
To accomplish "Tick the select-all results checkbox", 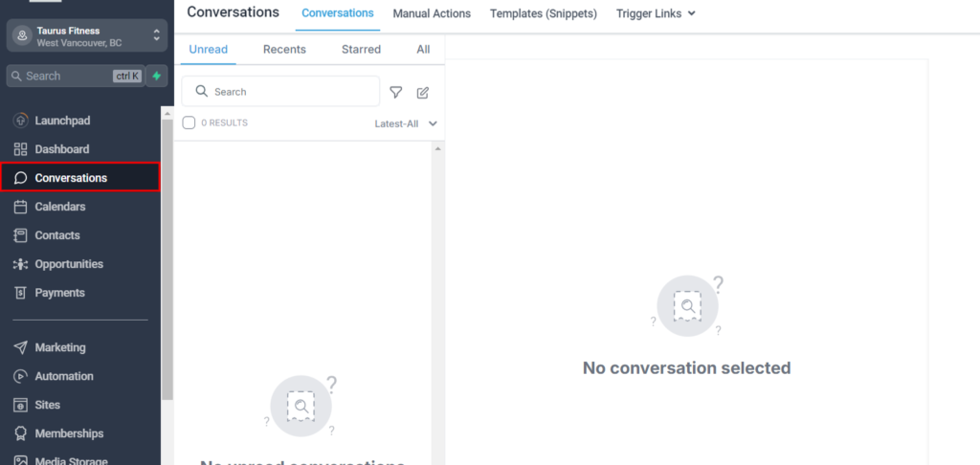I will (189, 123).
